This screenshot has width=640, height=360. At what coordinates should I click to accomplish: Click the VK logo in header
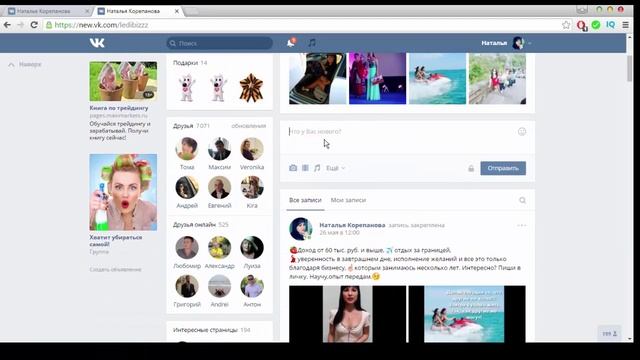tap(97, 43)
